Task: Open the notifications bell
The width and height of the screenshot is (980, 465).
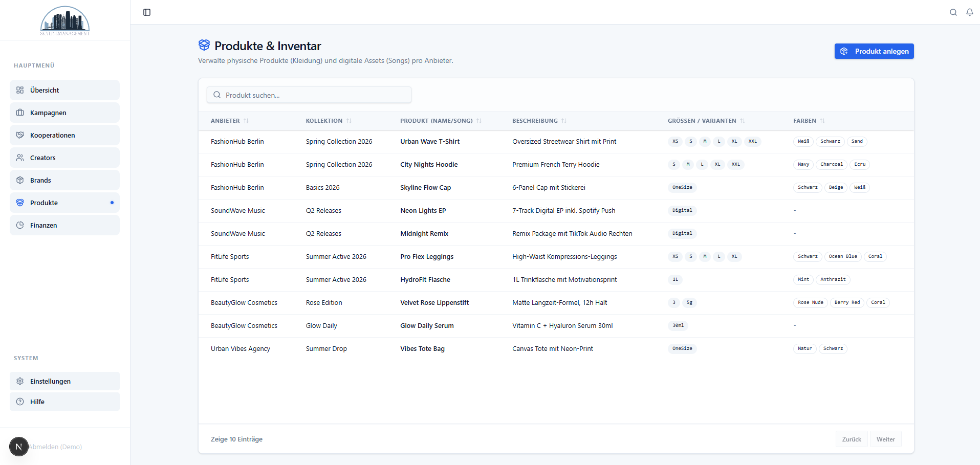Action: pos(970,12)
